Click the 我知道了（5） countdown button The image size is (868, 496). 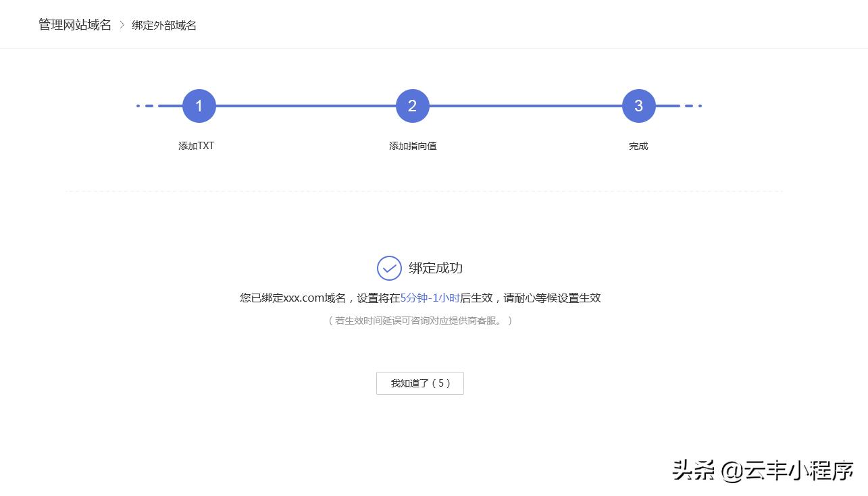point(419,383)
